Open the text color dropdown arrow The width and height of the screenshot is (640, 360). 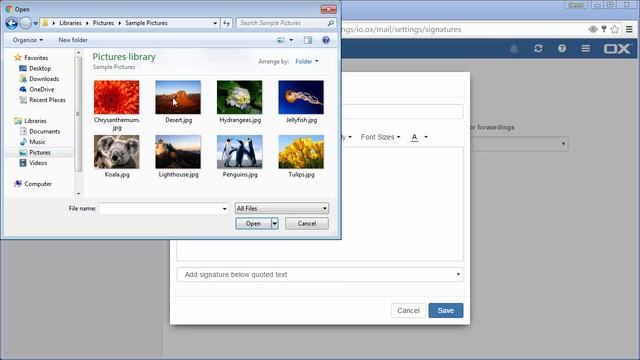coord(426,137)
